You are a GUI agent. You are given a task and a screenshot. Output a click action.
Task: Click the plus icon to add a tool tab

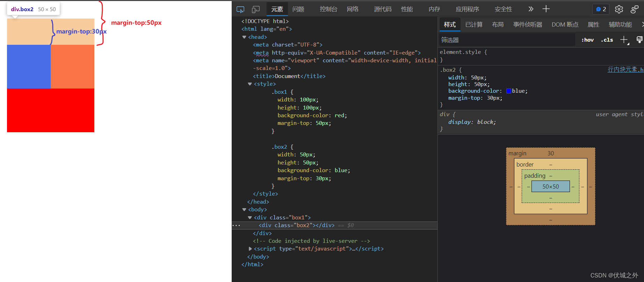(546, 9)
